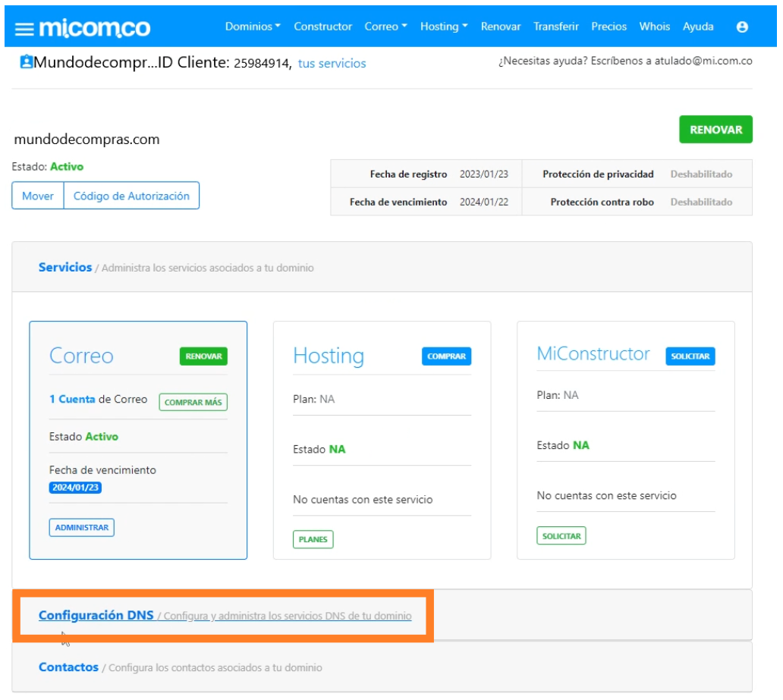Click 'No cuentas con este servicio' under Hosting
This screenshot has height=700, width=783.
coord(363,499)
